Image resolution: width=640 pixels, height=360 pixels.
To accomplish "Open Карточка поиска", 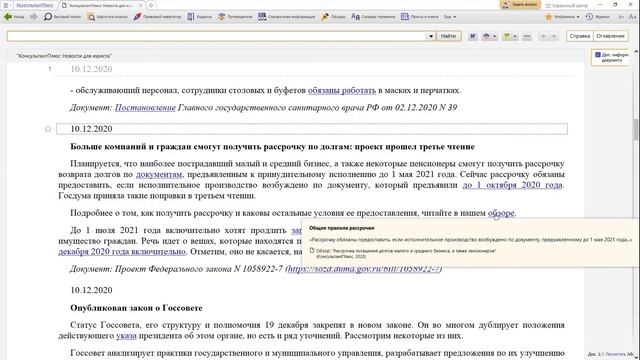I will point(108,17).
